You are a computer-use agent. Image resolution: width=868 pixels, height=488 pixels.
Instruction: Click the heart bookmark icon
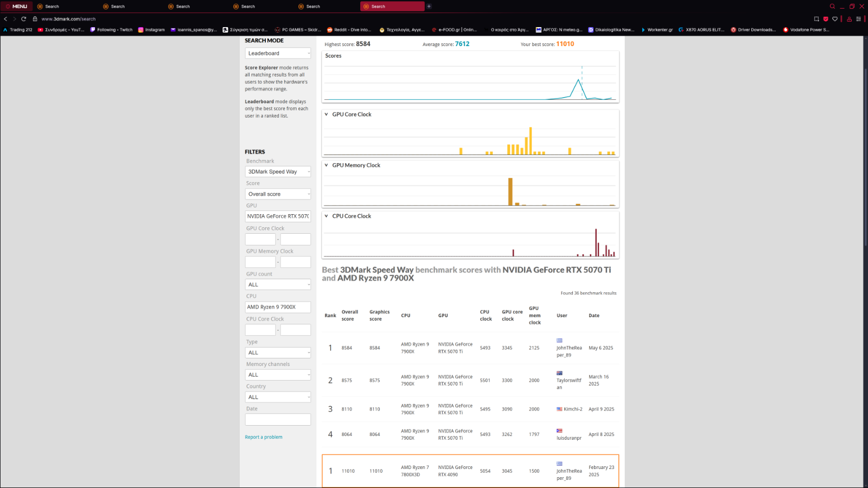pyautogui.click(x=835, y=19)
